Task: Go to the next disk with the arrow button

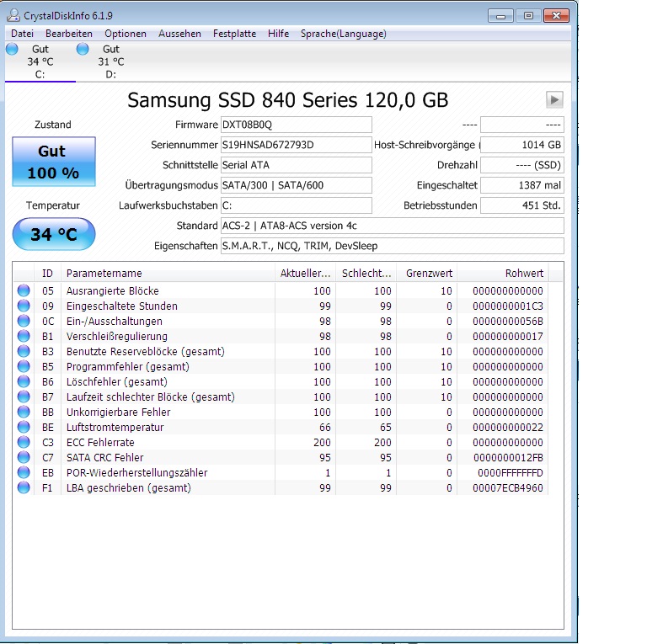Action: (x=554, y=100)
